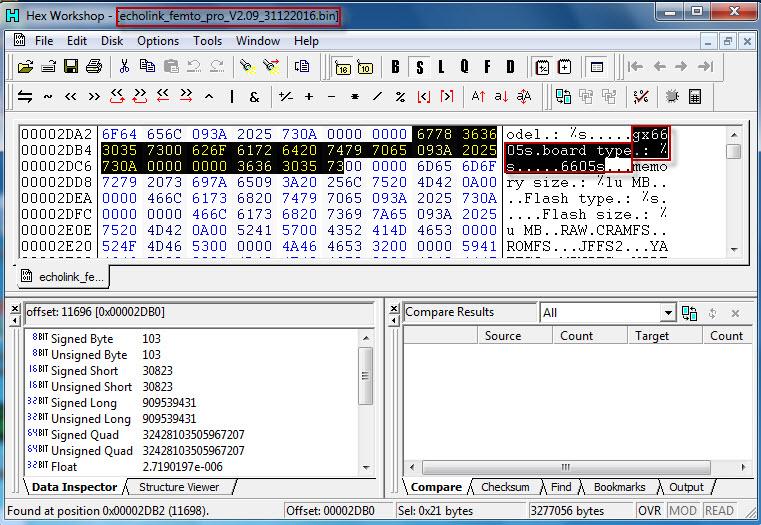Click the uppercase A up-arrow icon

point(478,97)
